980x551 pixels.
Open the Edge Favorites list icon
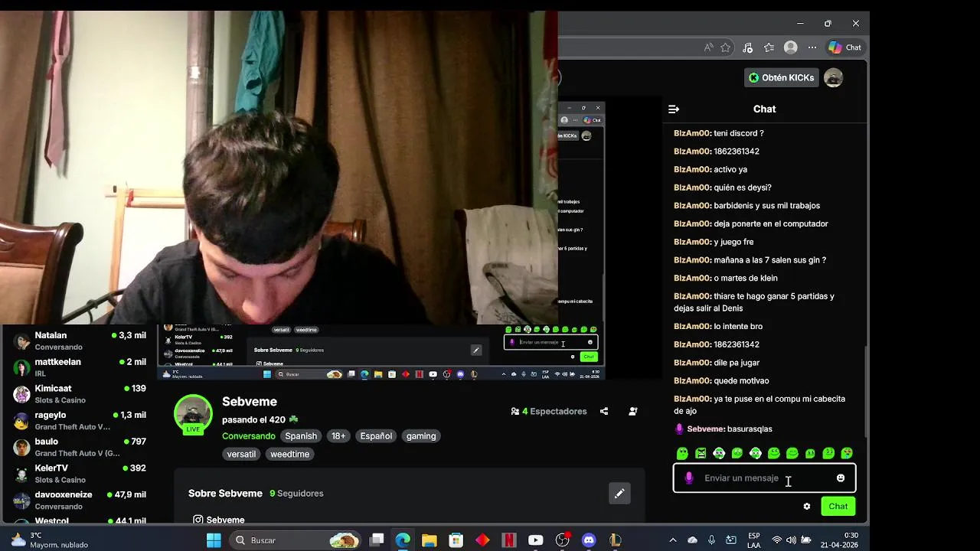pos(769,47)
